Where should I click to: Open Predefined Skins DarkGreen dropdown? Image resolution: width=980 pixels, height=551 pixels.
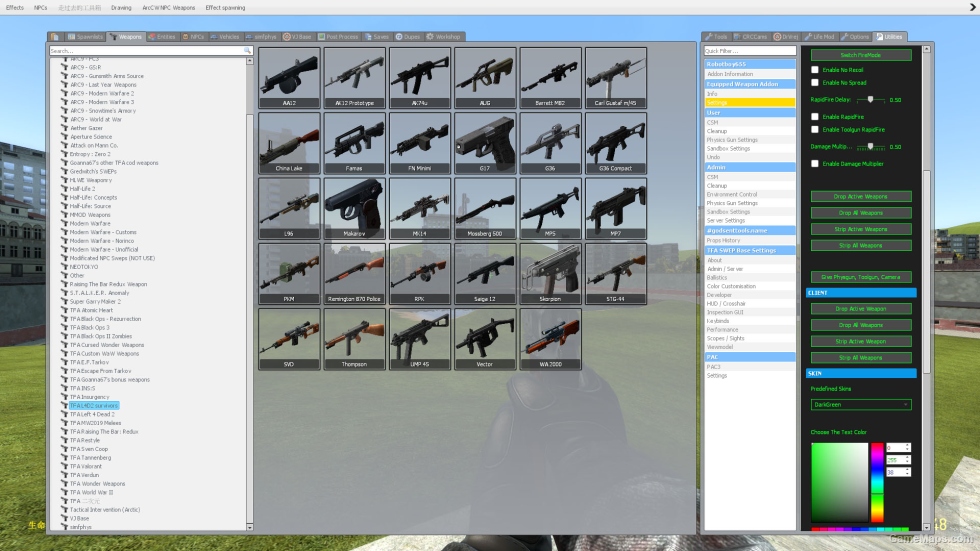861,404
